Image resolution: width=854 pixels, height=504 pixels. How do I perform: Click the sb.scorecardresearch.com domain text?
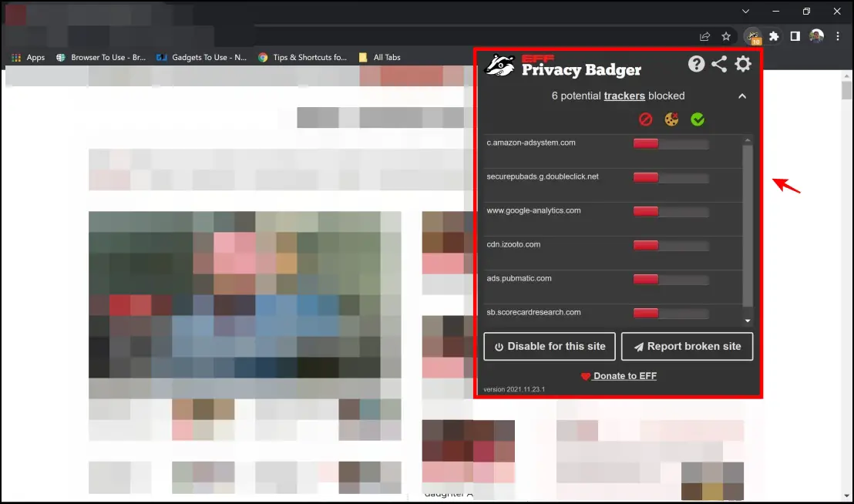point(533,312)
